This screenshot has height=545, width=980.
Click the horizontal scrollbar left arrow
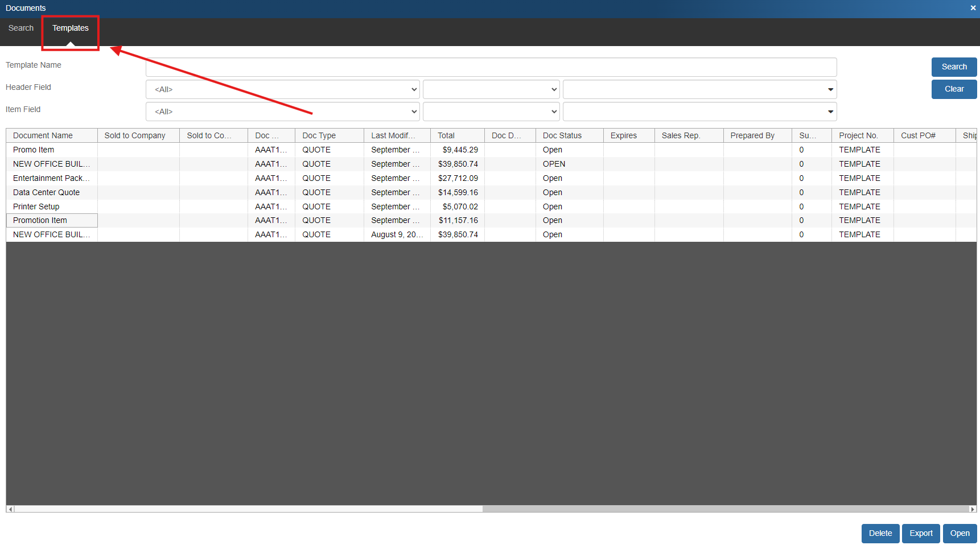pyautogui.click(x=10, y=509)
